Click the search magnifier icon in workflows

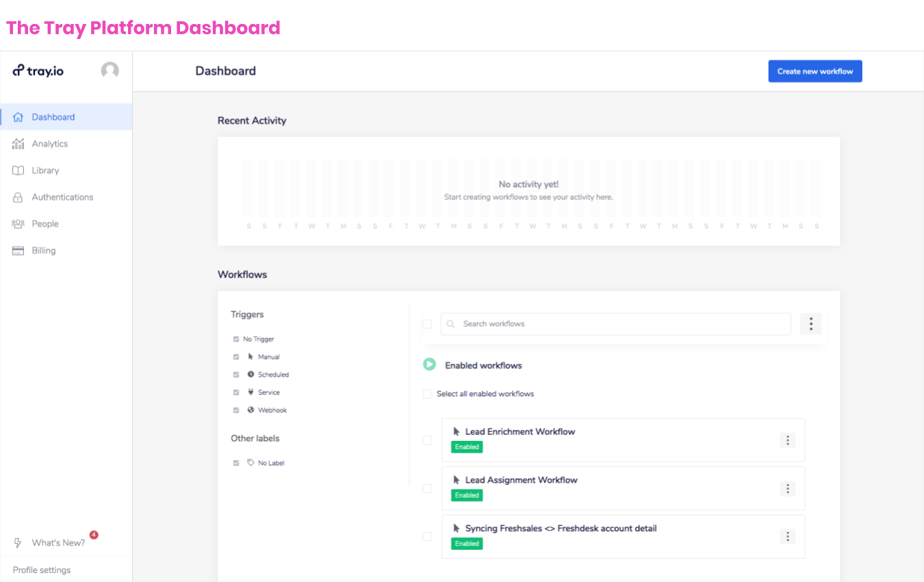point(452,324)
